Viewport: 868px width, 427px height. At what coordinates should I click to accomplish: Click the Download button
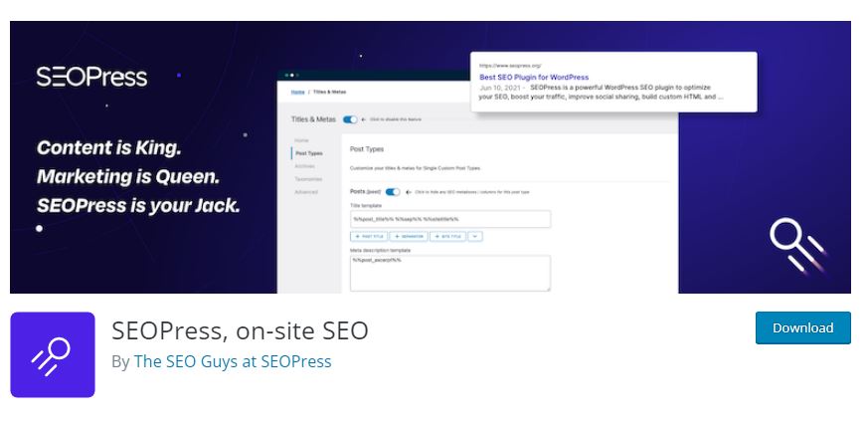pyautogui.click(x=802, y=327)
